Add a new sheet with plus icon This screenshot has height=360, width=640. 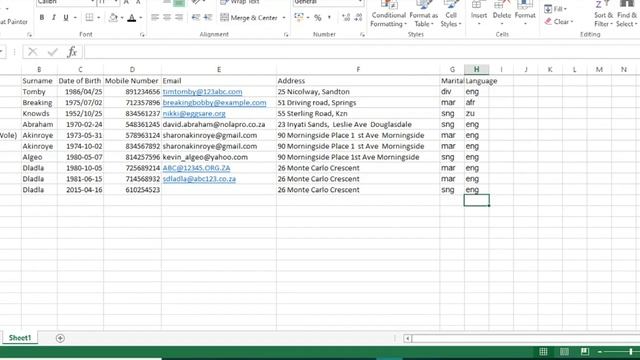click(60, 338)
